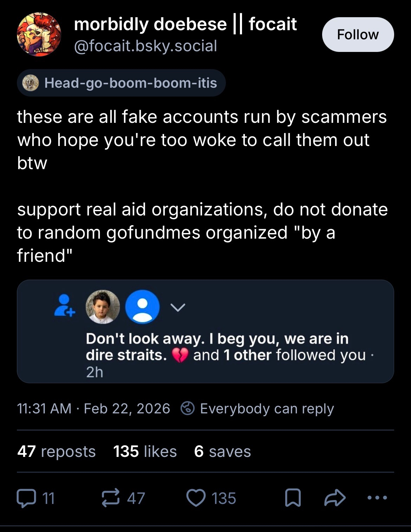Image resolution: width=411 pixels, height=532 pixels.
Task: Open the post author's avatar
Action: point(39,34)
